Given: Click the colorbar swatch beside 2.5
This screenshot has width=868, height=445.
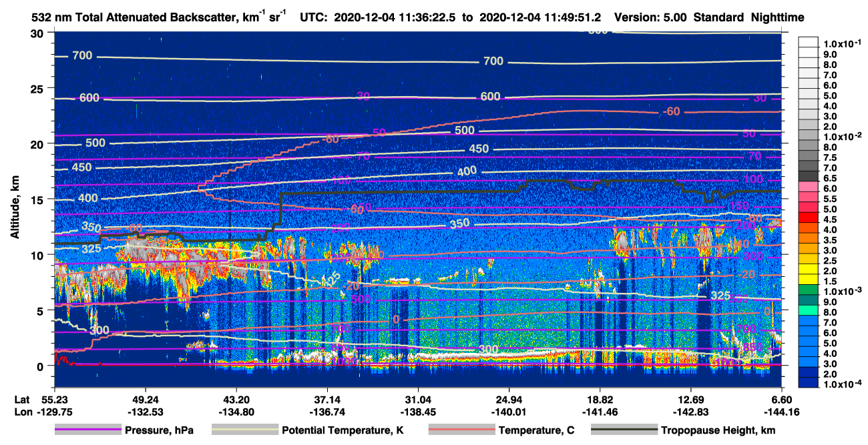Looking at the screenshot, I should pyautogui.click(x=808, y=260).
